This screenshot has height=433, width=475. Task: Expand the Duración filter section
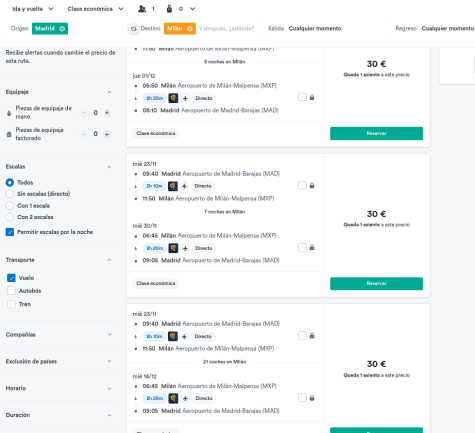109,415
